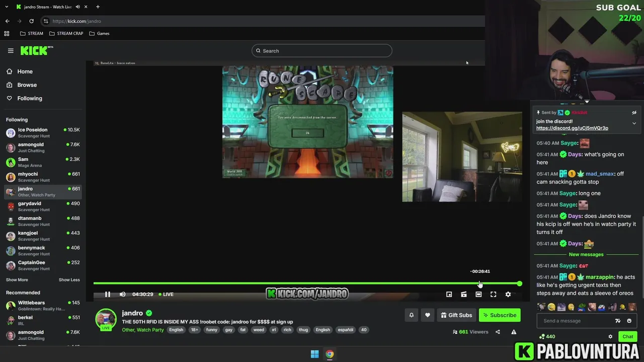Collapse the list with Show Less

coord(69,280)
